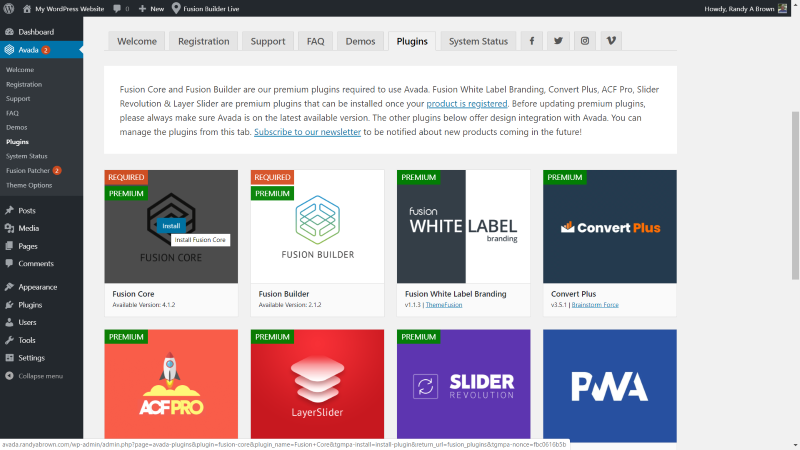Open the WordPress logo menu
Screen dimensions: 800x450
(9, 8)
